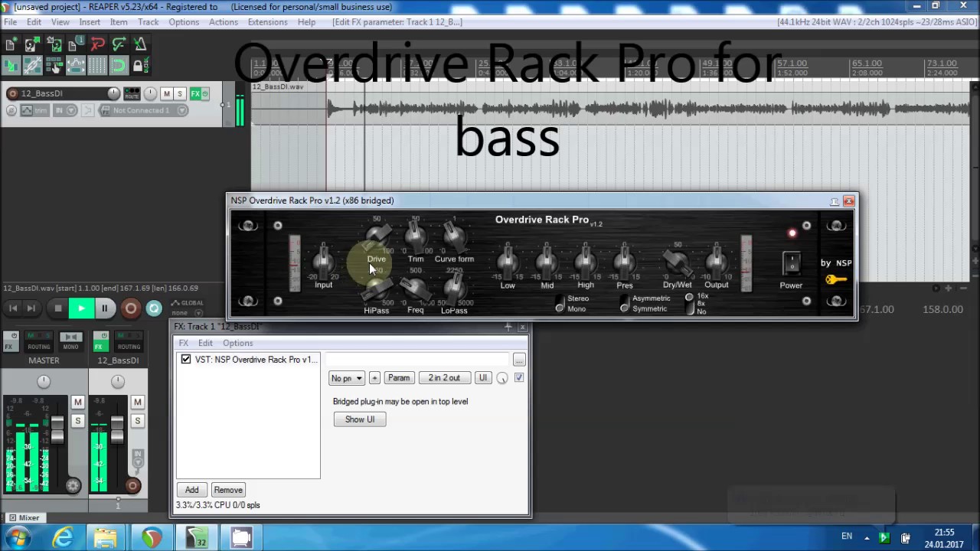This screenshot has height=551, width=980.
Task: Click the Save Project toolbar icon
Action: coord(54,45)
